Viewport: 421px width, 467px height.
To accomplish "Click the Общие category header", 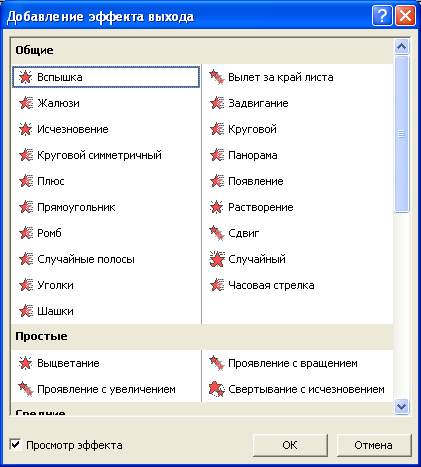I will pos(34,50).
